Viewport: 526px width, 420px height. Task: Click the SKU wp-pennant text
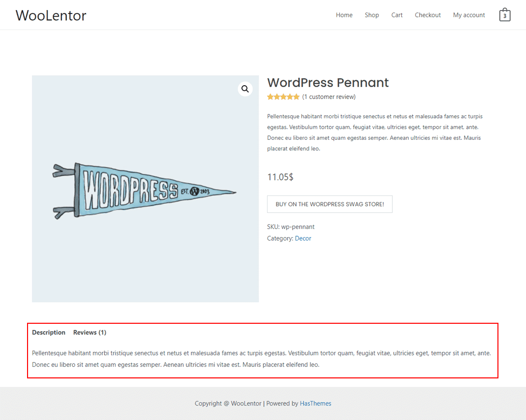point(291,227)
